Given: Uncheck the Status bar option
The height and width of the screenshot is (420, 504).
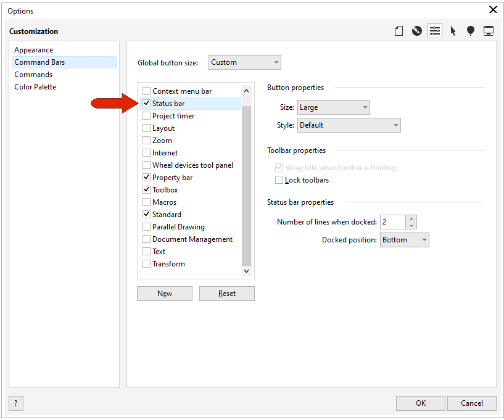Looking at the screenshot, I should pos(146,103).
